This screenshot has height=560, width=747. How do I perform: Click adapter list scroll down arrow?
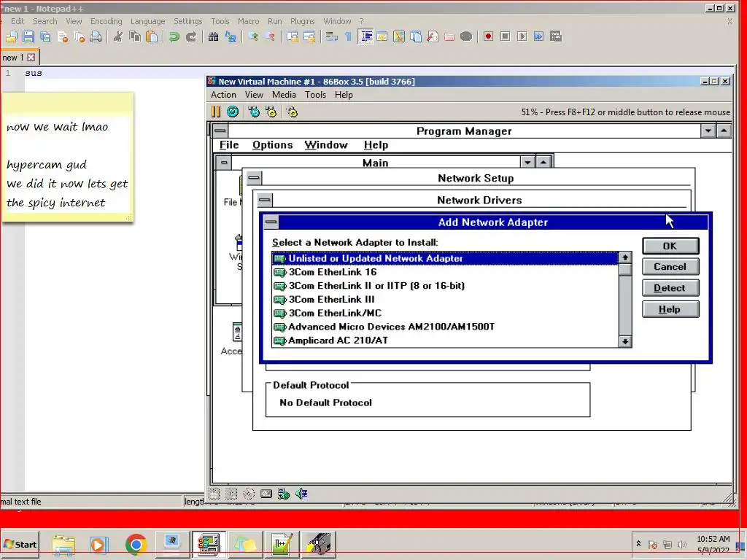tap(625, 341)
